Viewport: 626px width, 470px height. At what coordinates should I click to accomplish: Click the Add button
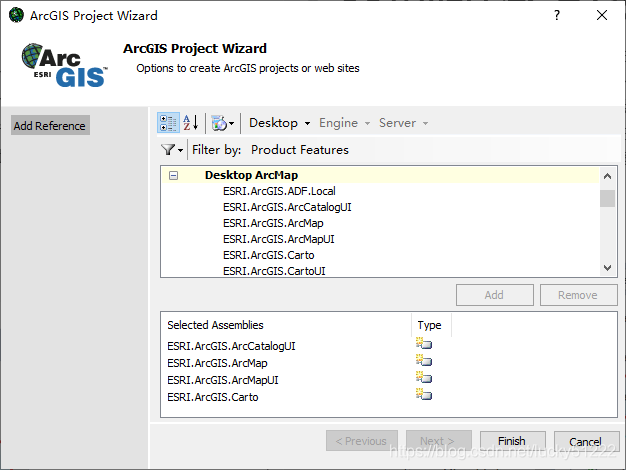pyautogui.click(x=495, y=295)
